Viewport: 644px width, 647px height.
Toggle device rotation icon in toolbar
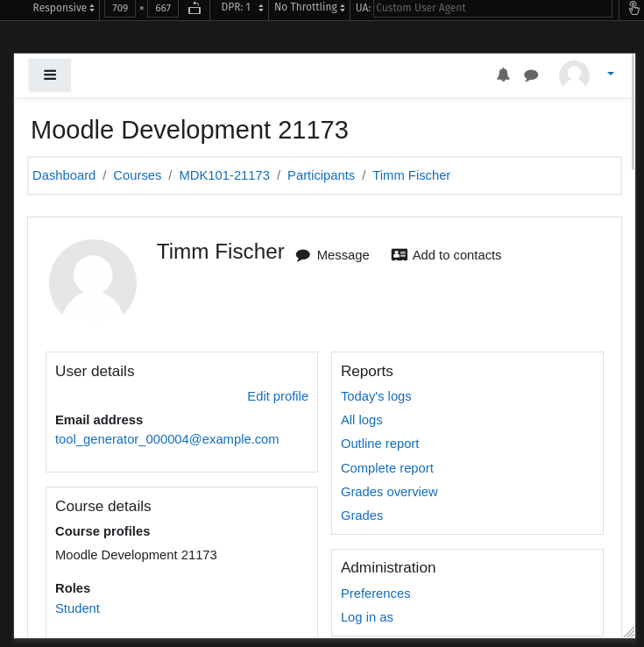(195, 8)
